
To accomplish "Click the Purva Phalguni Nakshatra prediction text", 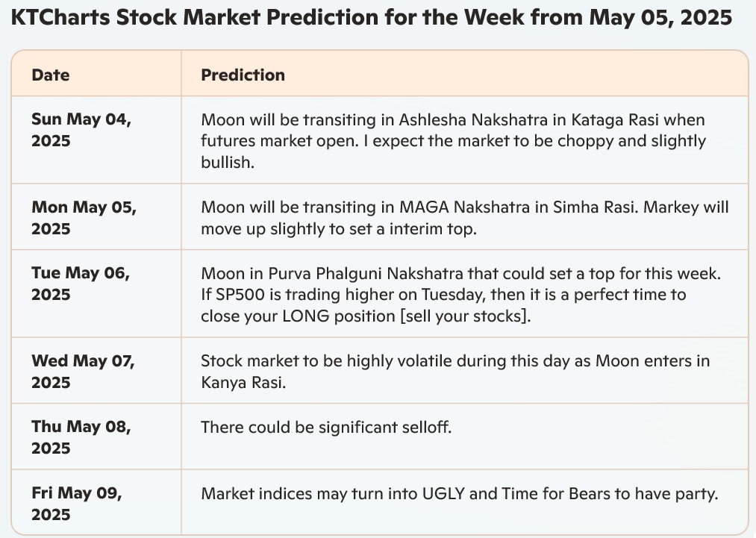I will point(461,295).
